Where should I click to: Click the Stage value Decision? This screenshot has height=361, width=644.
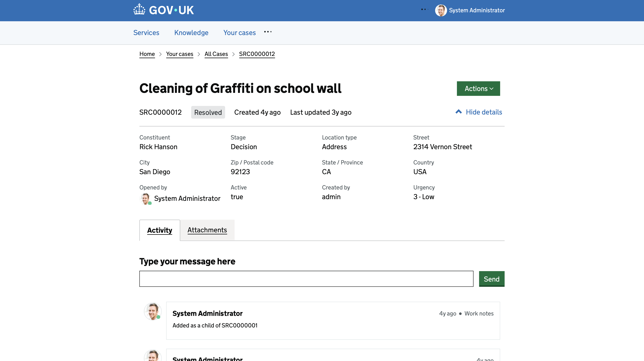click(244, 147)
